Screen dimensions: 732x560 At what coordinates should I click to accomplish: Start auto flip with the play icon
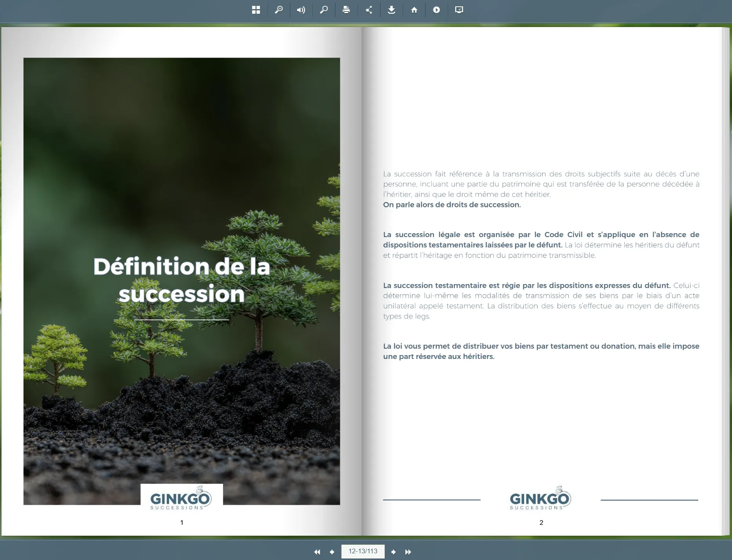(x=436, y=10)
